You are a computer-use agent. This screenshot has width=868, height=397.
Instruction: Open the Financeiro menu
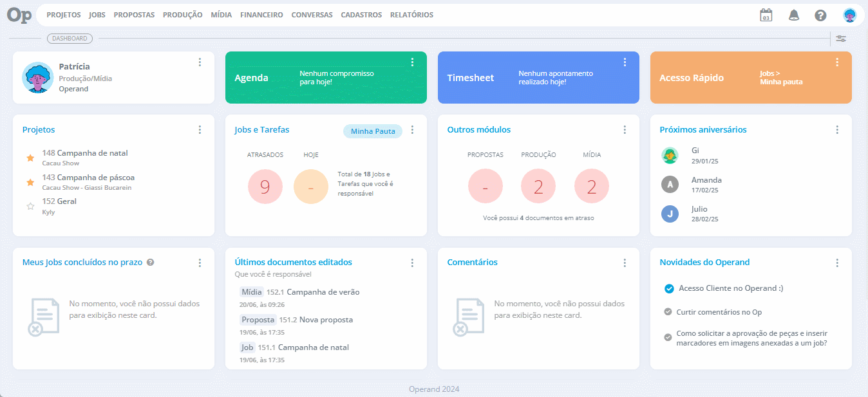coord(261,15)
